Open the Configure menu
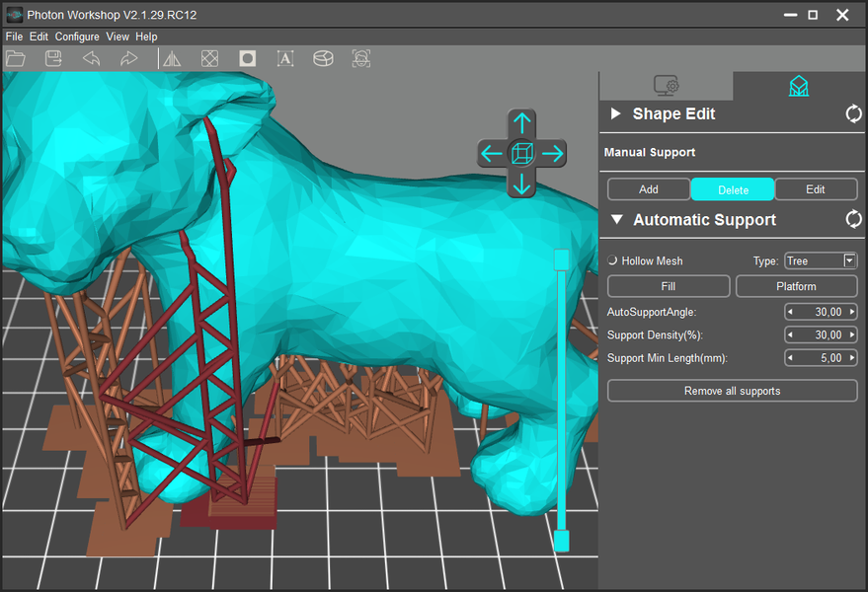The image size is (868, 592). [77, 37]
